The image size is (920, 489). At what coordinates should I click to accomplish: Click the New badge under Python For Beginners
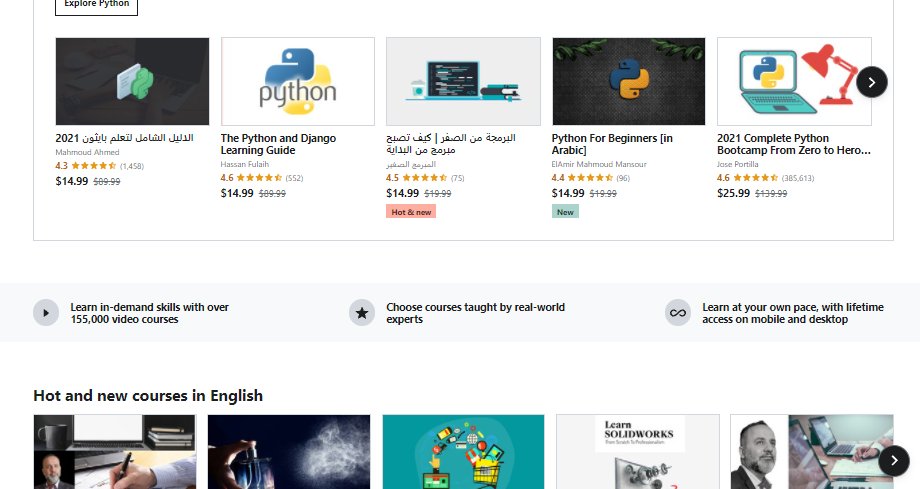tap(565, 212)
